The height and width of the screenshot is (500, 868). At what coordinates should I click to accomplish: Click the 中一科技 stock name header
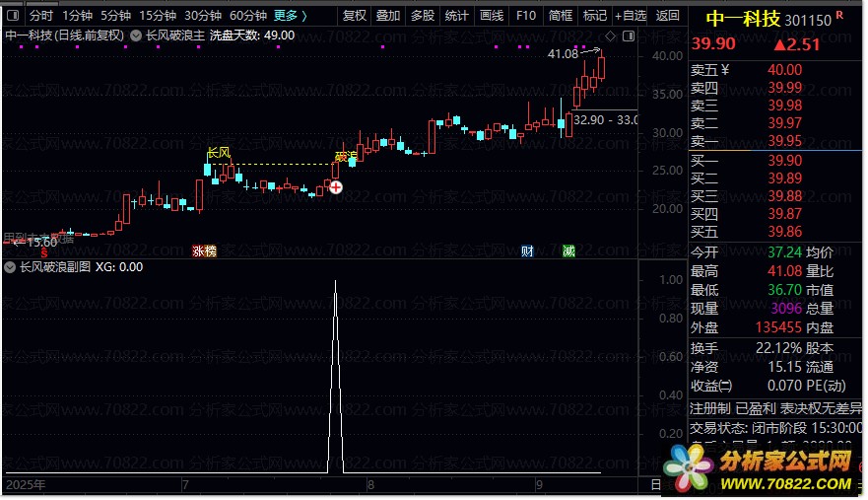pos(743,20)
